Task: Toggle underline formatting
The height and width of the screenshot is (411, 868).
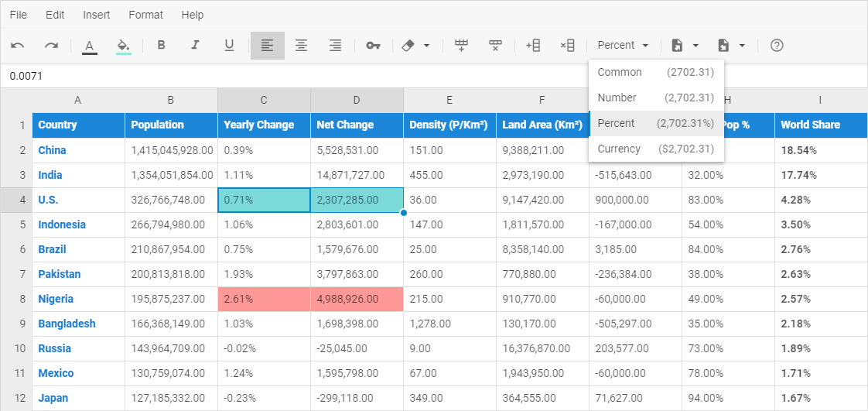Action: tap(229, 46)
